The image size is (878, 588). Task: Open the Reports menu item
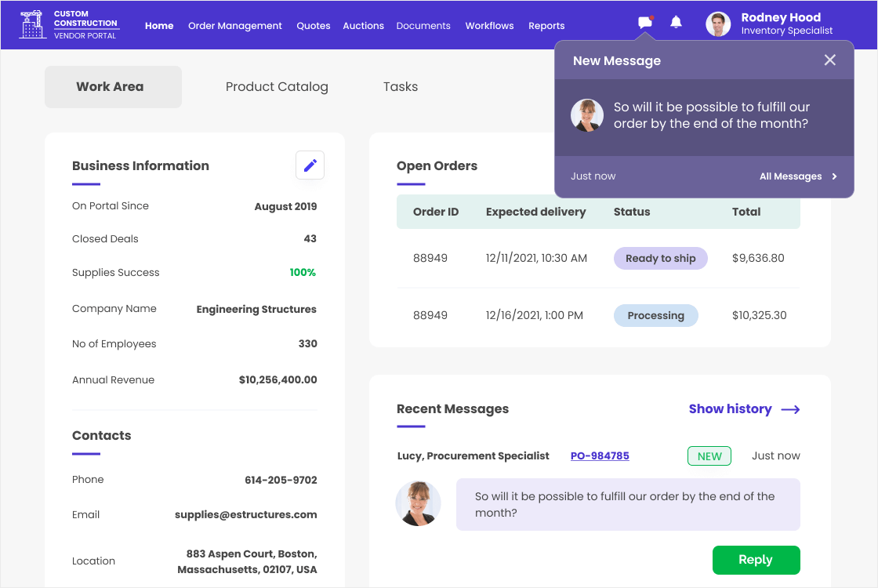tap(546, 26)
